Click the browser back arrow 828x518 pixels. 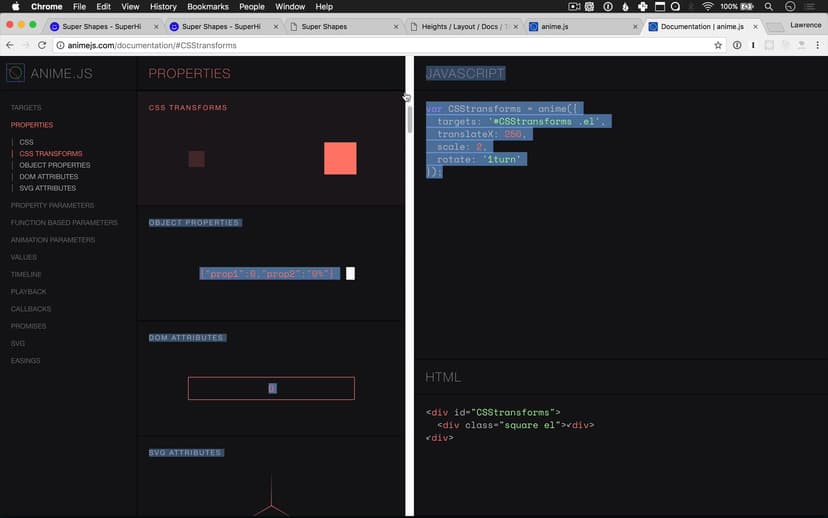(9, 45)
